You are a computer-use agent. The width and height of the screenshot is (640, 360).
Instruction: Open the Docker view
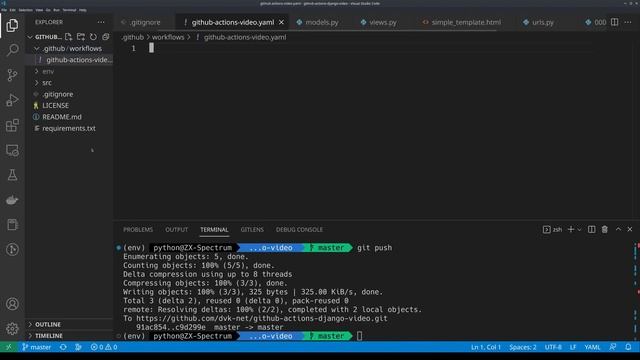click(12, 200)
